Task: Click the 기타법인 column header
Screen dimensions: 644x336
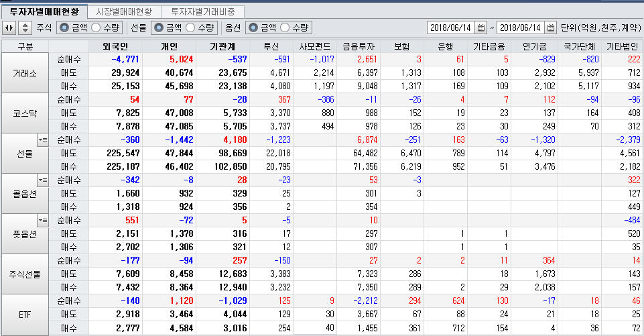Action: (x=623, y=46)
